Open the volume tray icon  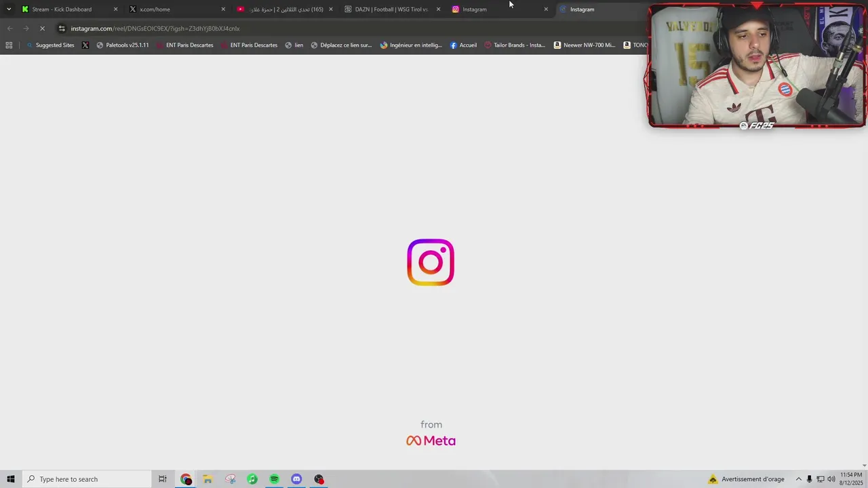coord(831,479)
